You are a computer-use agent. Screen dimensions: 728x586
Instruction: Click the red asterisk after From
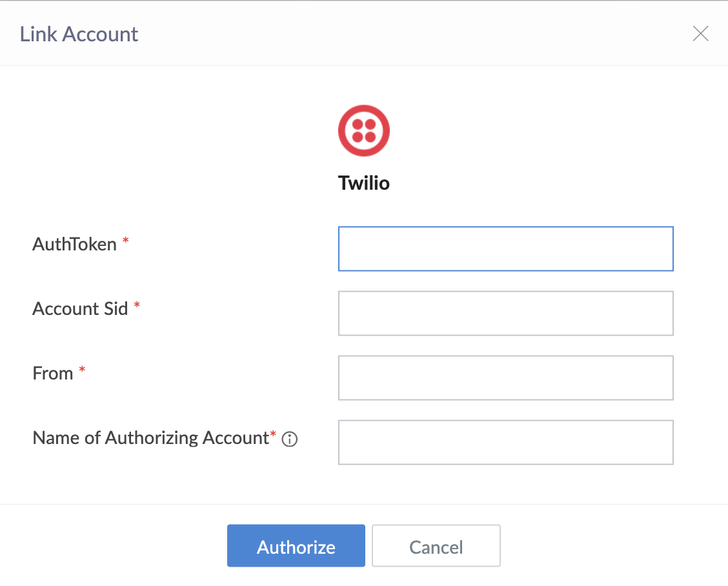pos(82,370)
